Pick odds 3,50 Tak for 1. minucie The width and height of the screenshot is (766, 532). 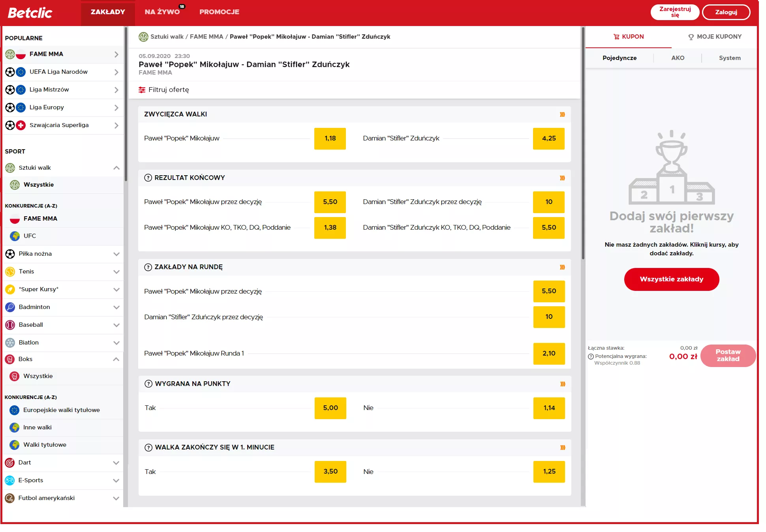tap(330, 472)
